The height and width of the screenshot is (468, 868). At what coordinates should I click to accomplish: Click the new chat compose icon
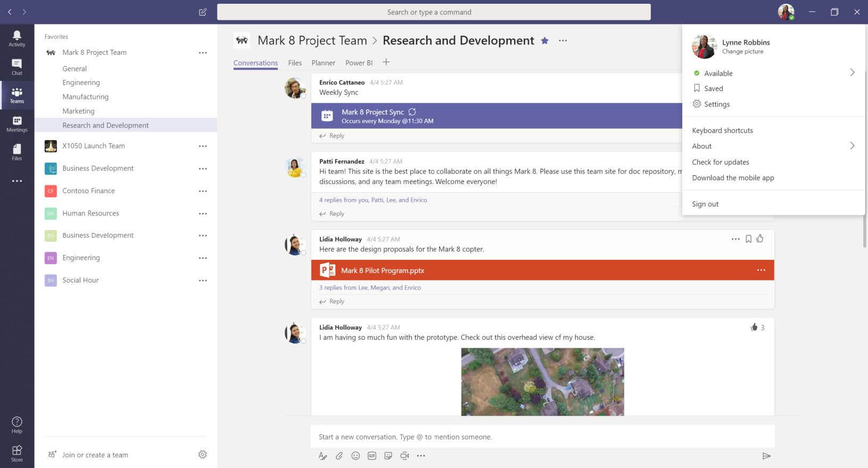pos(203,12)
